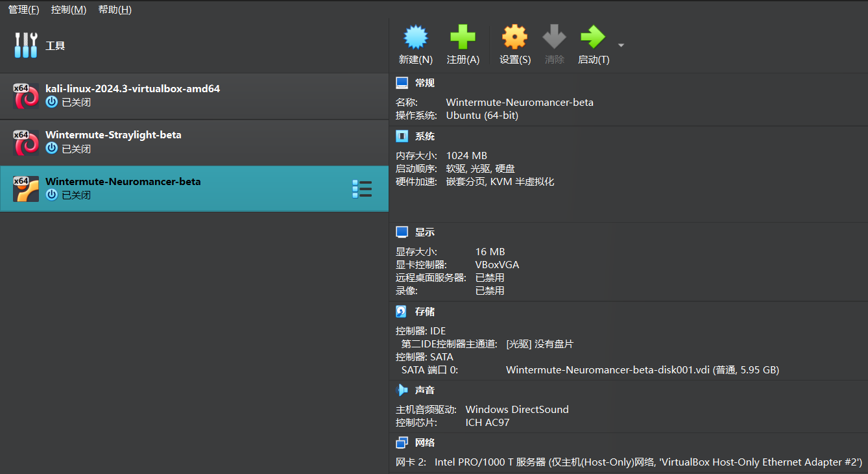Click the 系统 section header
The image size is (868, 474).
click(x=425, y=136)
